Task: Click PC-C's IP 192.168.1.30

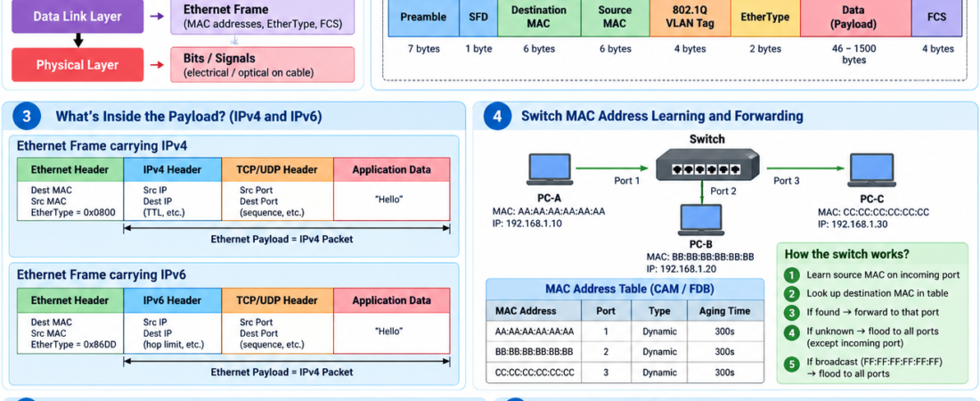Action: (853, 224)
